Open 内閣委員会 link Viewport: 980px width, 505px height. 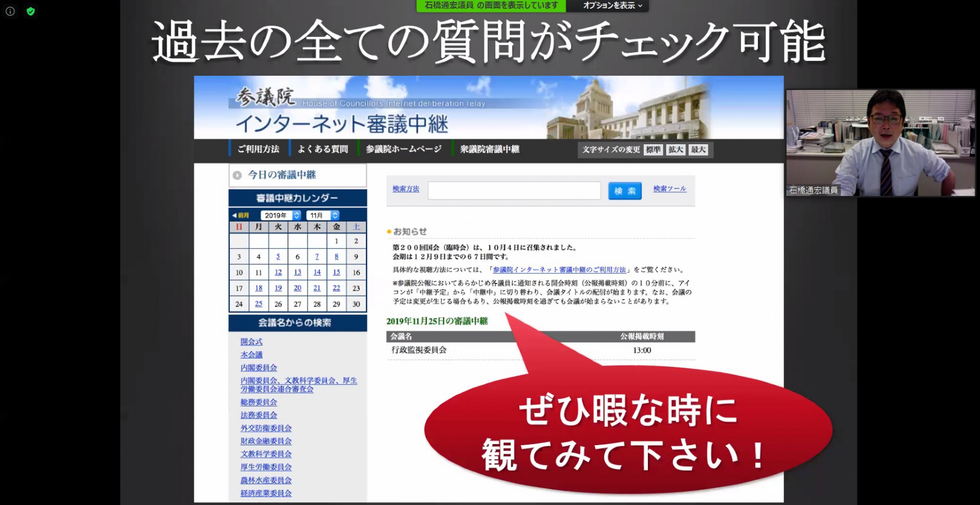259,368
